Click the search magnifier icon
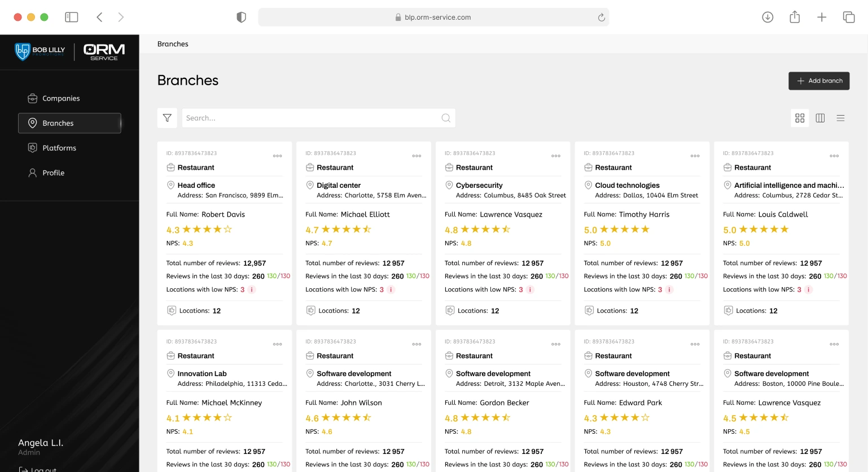Viewport: 868px width, 472px height. pos(446,118)
